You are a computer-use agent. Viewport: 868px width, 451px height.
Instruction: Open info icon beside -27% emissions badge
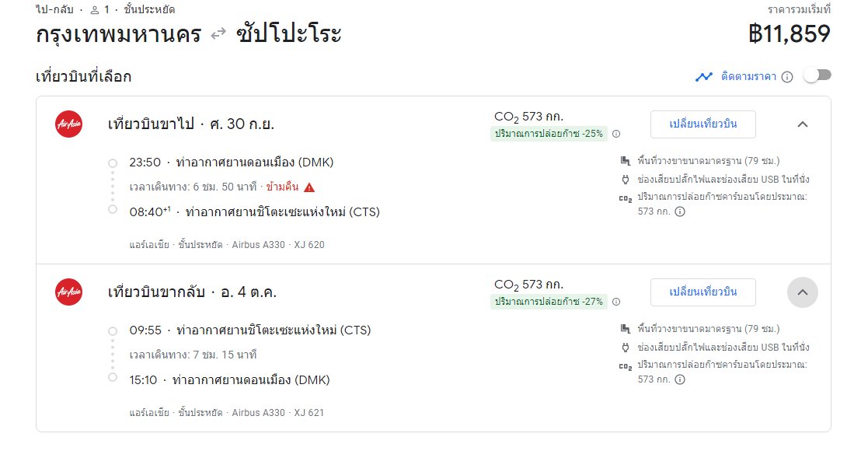click(x=616, y=302)
